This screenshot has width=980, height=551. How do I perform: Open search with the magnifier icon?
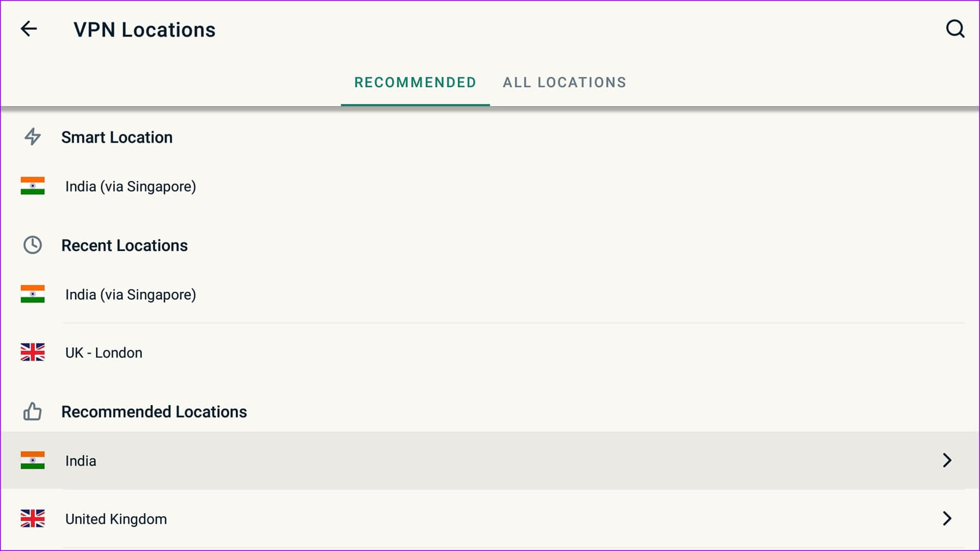coord(955,29)
